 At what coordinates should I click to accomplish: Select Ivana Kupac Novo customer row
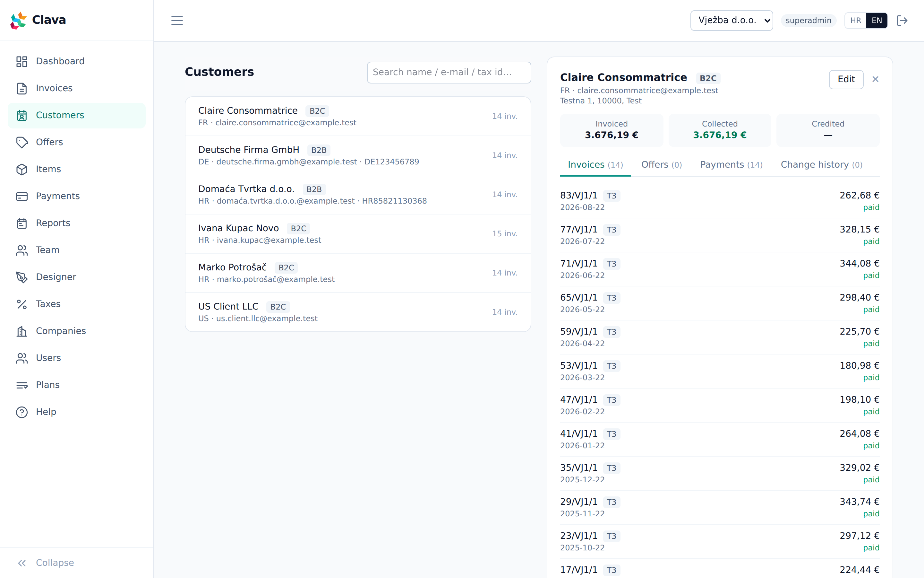coord(358,234)
